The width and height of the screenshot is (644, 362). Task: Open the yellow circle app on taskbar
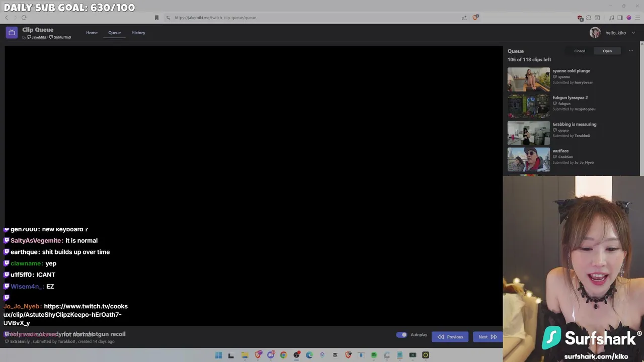click(x=426, y=355)
